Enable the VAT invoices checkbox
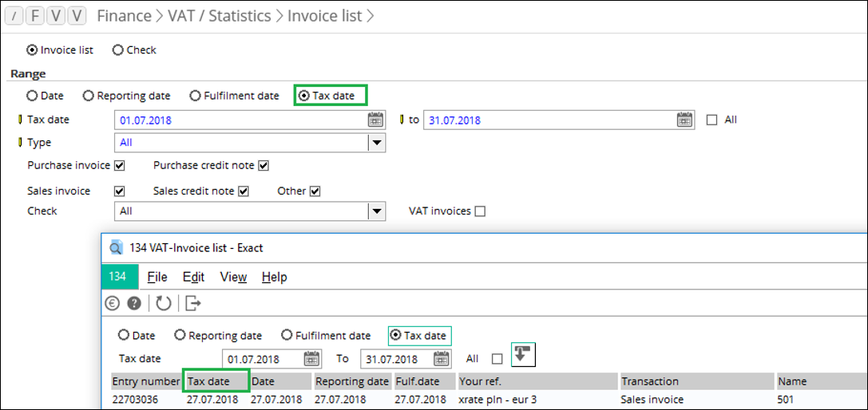Screen dimensions: 868x410 [x=479, y=211]
